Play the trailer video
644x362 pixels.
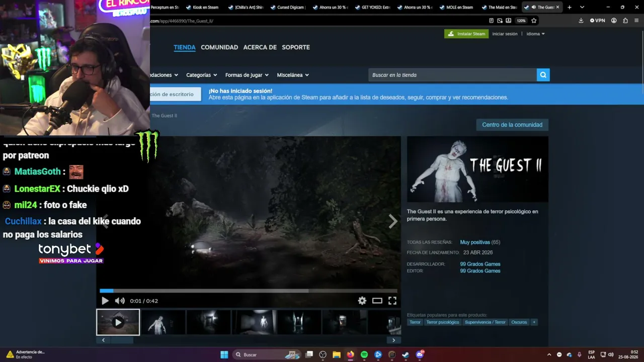click(105, 301)
